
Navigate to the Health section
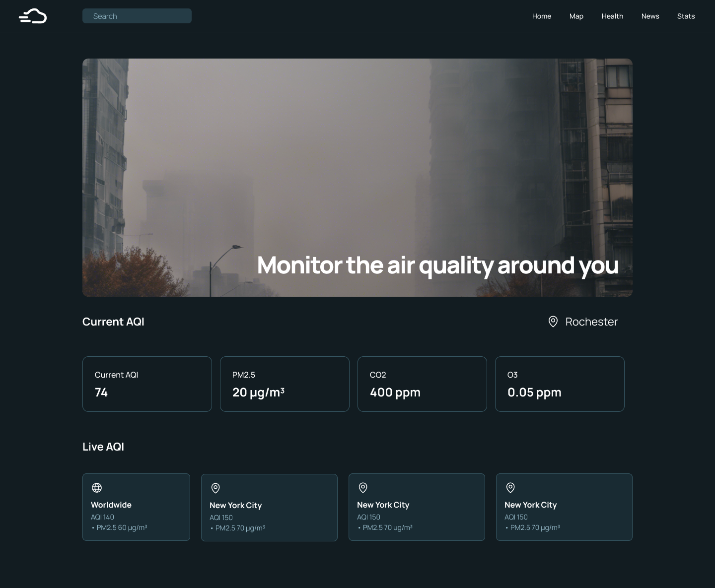click(x=612, y=16)
